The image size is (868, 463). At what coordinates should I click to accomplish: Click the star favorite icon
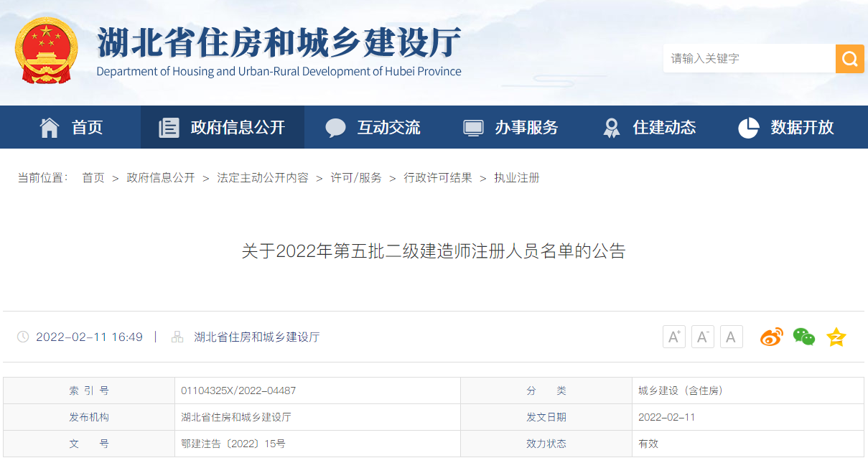coord(836,336)
